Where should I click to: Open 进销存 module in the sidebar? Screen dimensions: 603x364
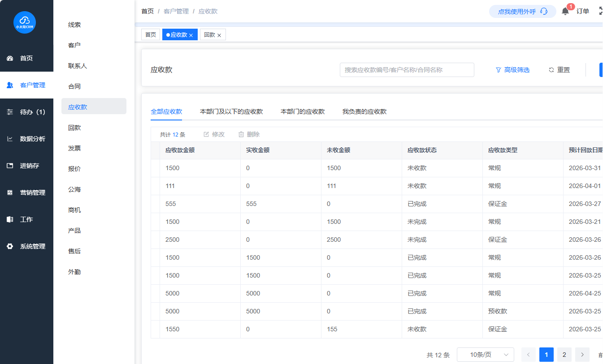pyautogui.click(x=26, y=166)
